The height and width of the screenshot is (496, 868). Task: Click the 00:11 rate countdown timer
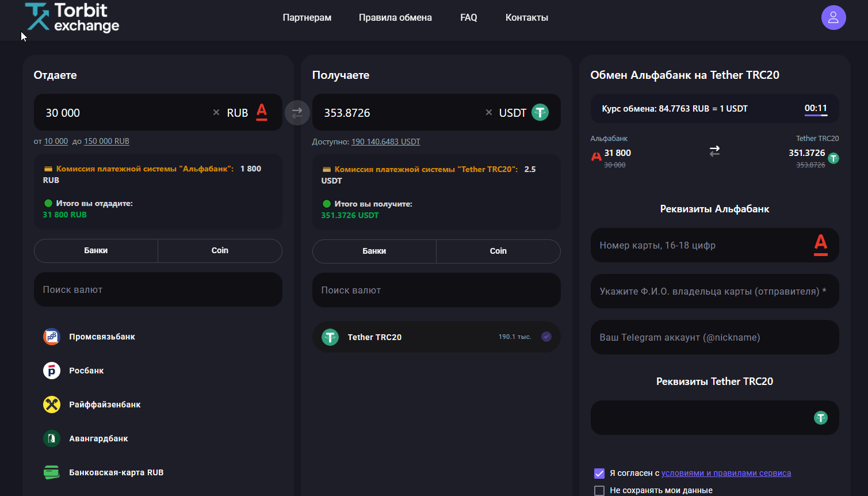pyautogui.click(x=816, y=108)
